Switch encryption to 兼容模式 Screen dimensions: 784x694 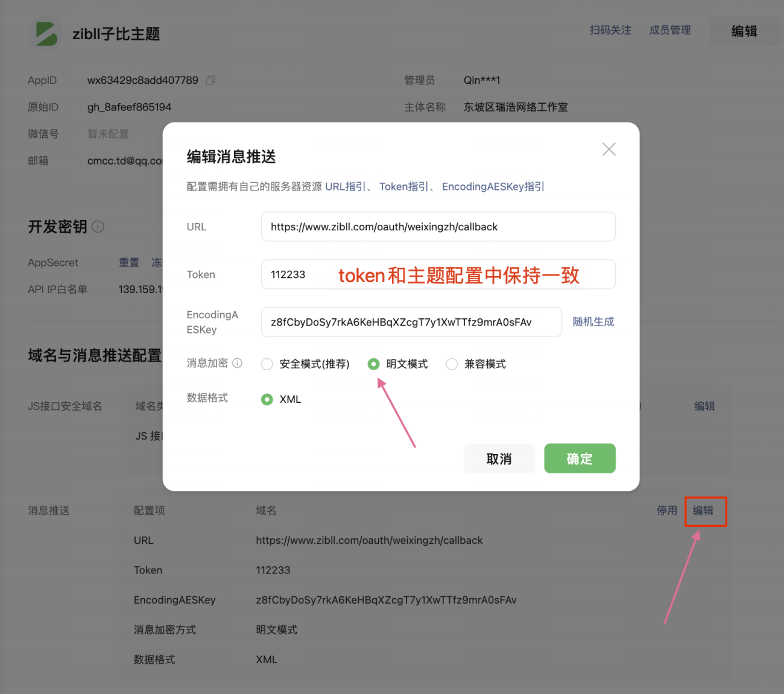point(452,364)
